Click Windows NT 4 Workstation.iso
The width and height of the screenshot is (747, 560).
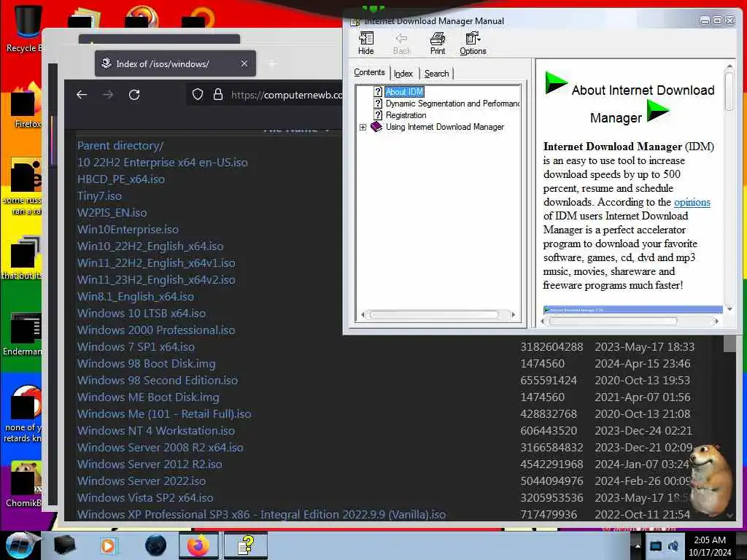[156, 430]
